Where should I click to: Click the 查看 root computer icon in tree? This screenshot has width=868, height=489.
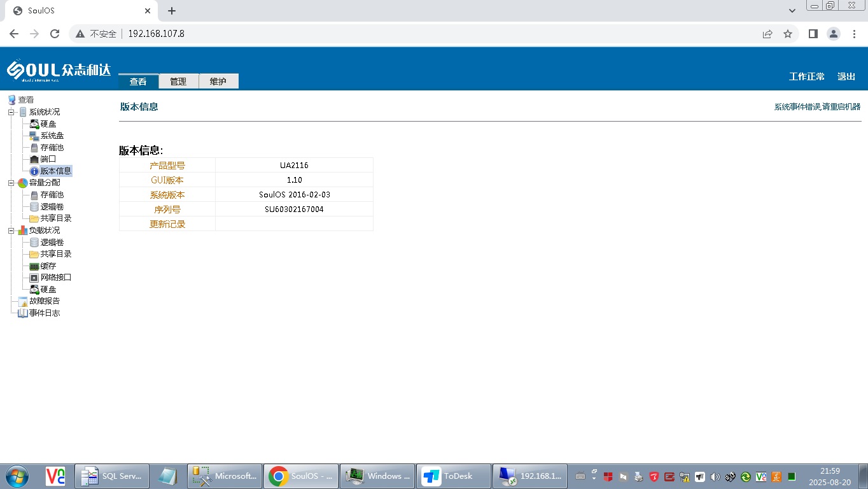pos(11,100)
